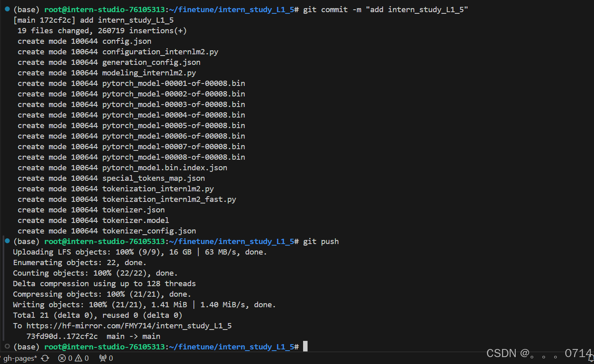Click pytorch_model-00001-of-00008.bin in the output
This screenshot has width=594, height=364.
(174, 83)
